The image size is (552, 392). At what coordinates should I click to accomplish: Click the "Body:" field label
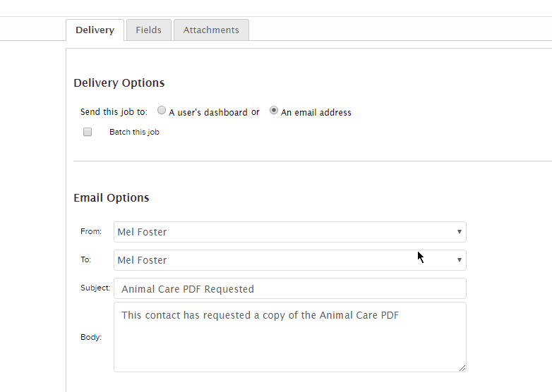pyautogui.click(x=91, y=337)
